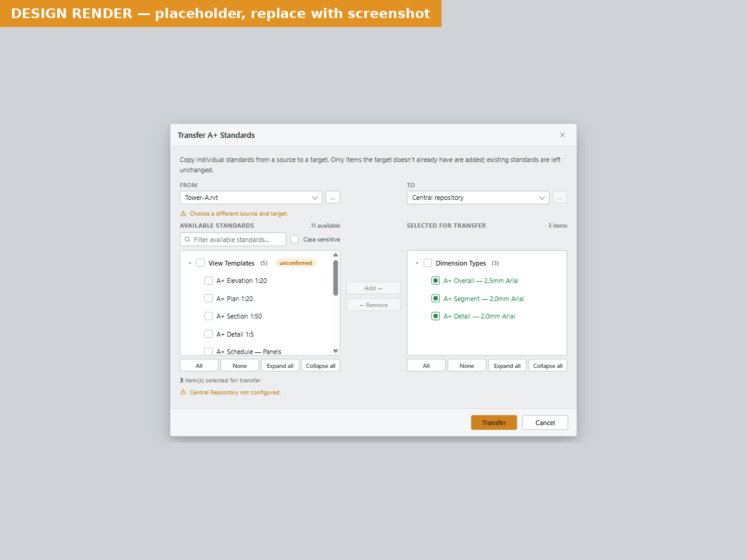Cancel the transfer dialog
The width and height of the screenshot is (747, 560).
point(545,423)
